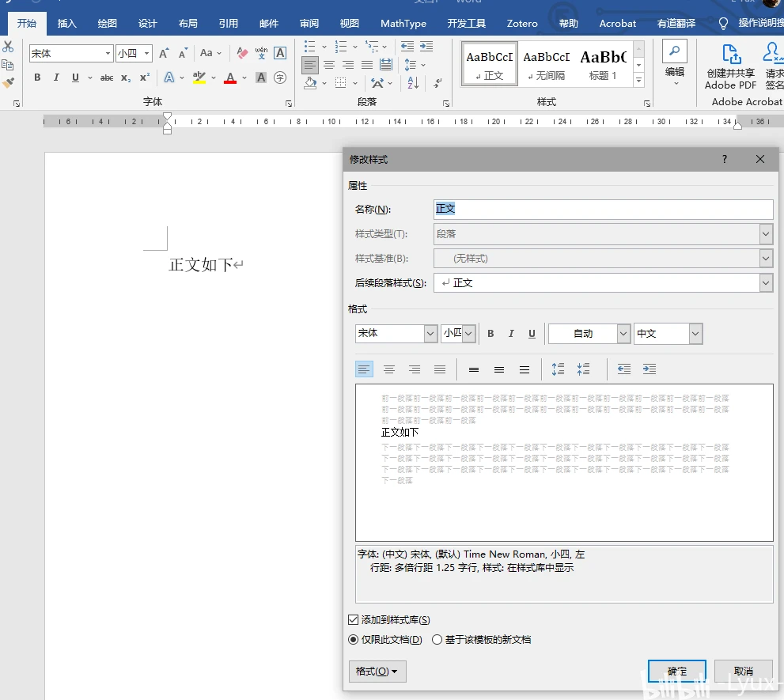
Task: Click Decrease Indent in the ribbon
Action: (407, 47)
